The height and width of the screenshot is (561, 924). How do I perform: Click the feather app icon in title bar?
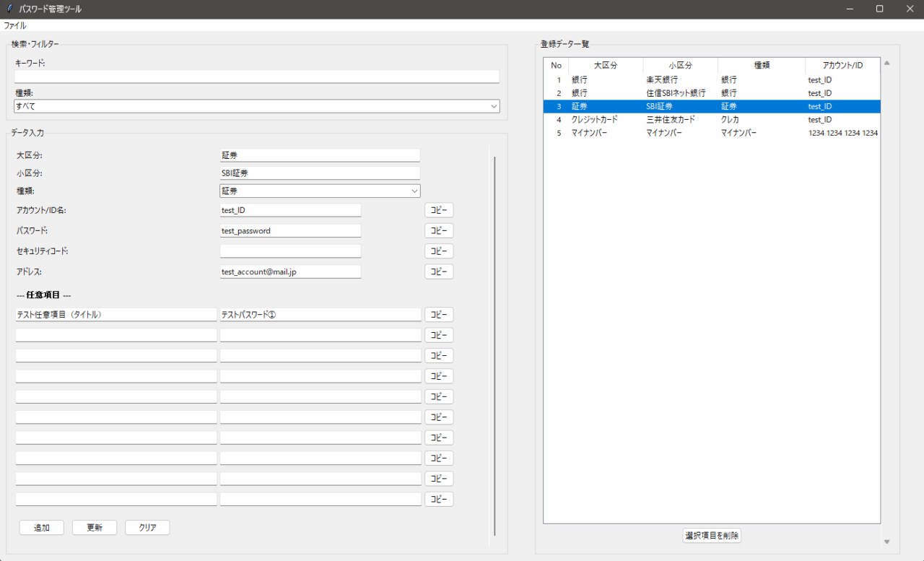click(x=8, y=9)
